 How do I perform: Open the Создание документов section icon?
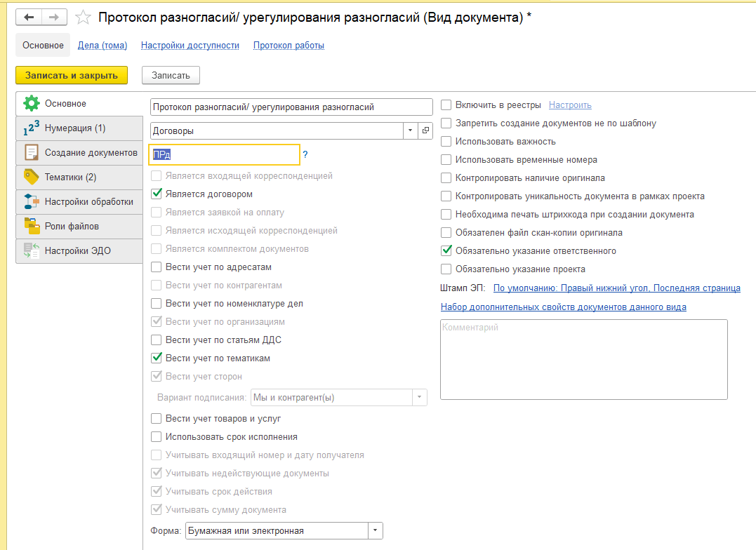tap(32, 153)
